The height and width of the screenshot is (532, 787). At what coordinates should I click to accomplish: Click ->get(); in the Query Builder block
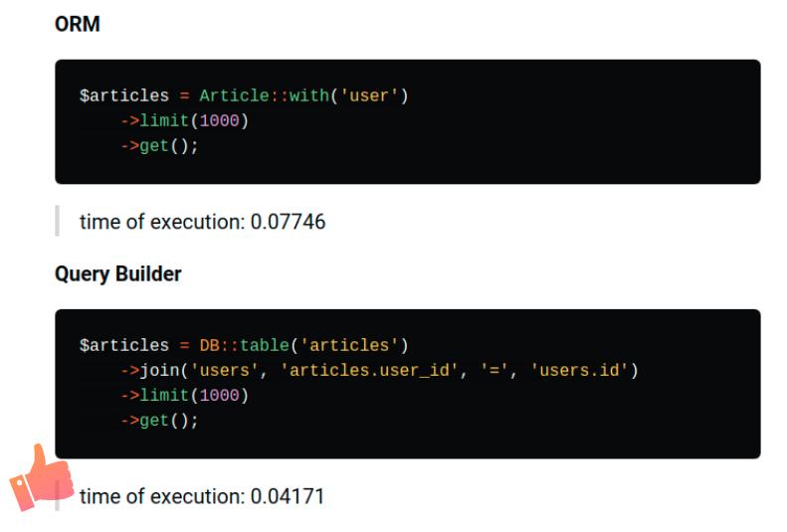pos(159,421)
